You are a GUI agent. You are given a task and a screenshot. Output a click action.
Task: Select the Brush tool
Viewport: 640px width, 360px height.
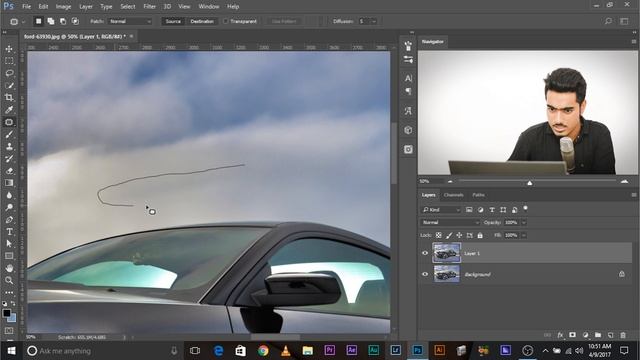coord(9,134)
